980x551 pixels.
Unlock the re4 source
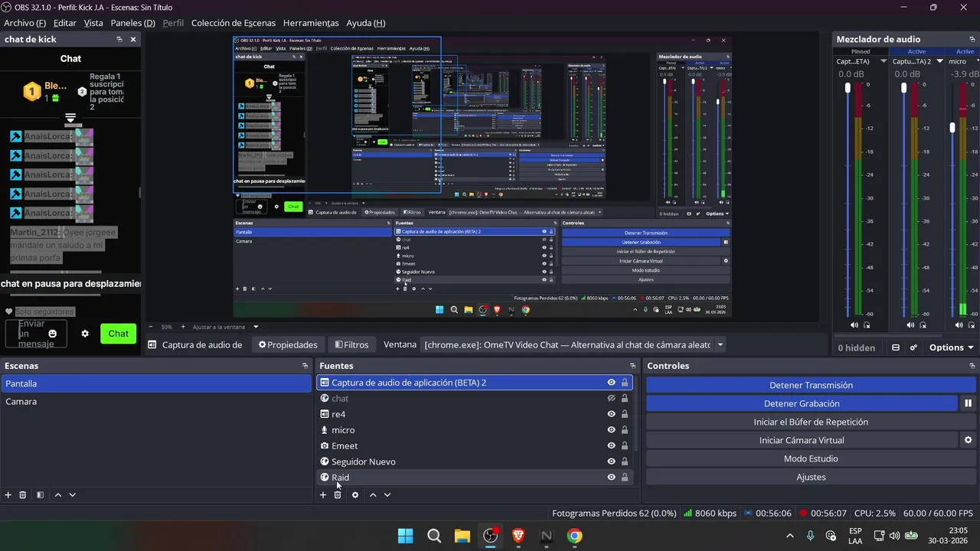625,414
